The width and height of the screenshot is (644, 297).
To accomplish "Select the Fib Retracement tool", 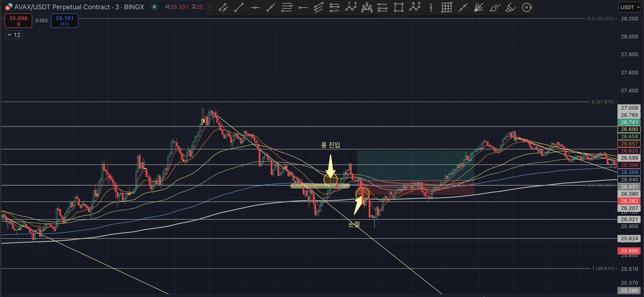I will [x=287, y=7].
